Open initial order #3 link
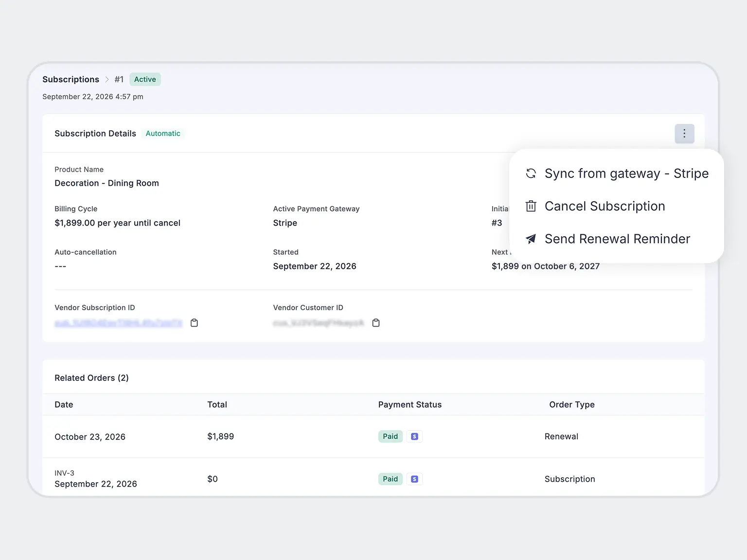This screenshot has height=560, width=747. pos(497,223)
